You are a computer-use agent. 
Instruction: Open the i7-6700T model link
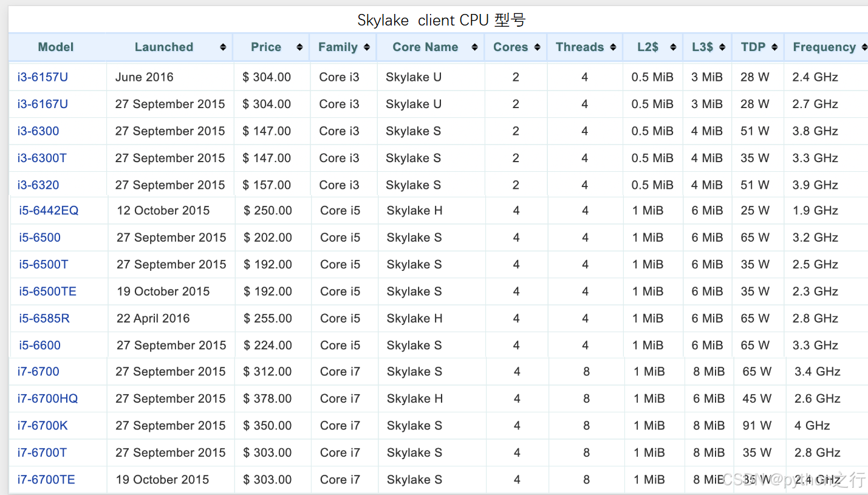pyautogui.click(x=42, y=452)
